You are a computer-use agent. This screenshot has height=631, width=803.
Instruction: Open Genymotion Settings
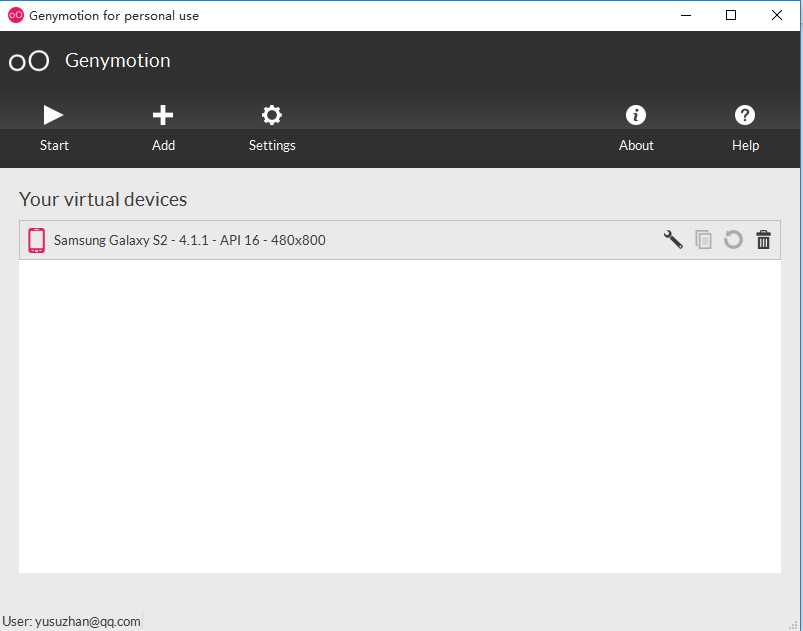[272, 128]
